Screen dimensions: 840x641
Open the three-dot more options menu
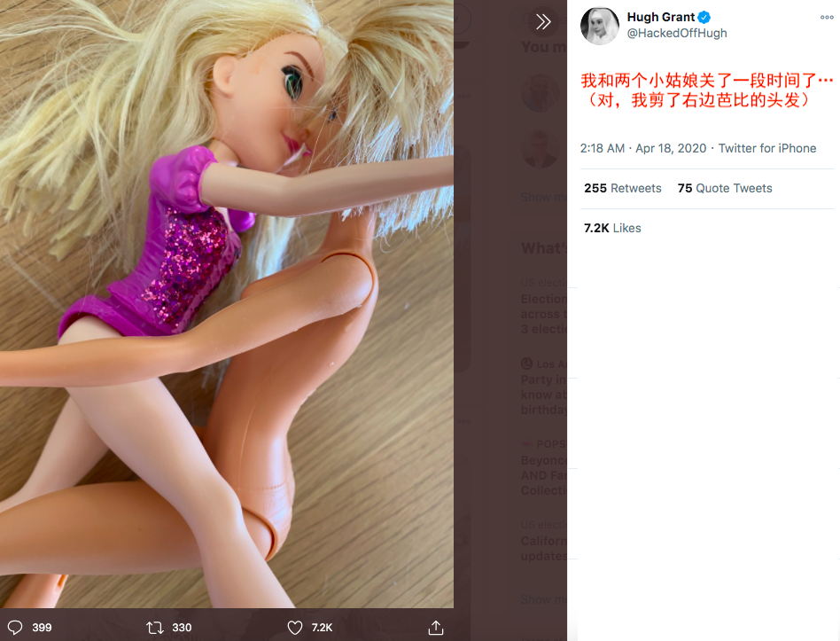[827, 18]
